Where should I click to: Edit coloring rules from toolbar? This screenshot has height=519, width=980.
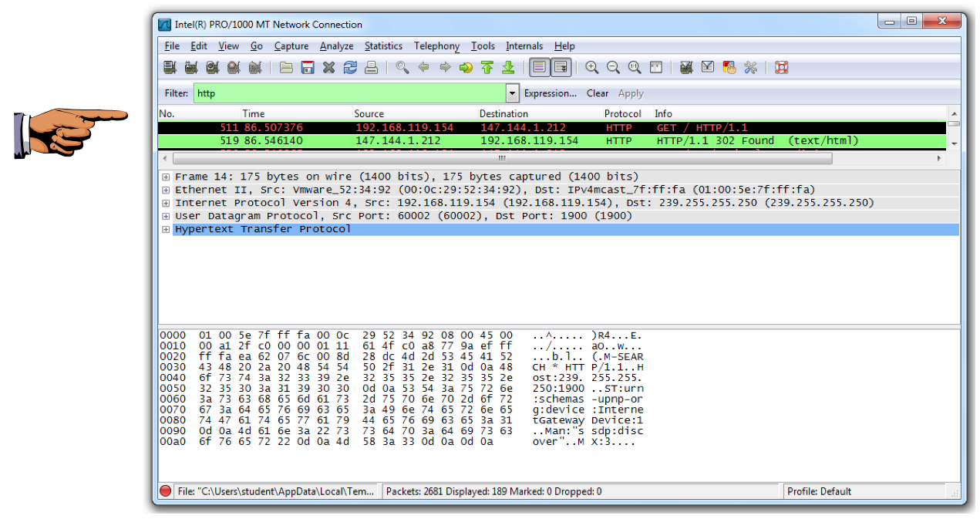point(729,68)
